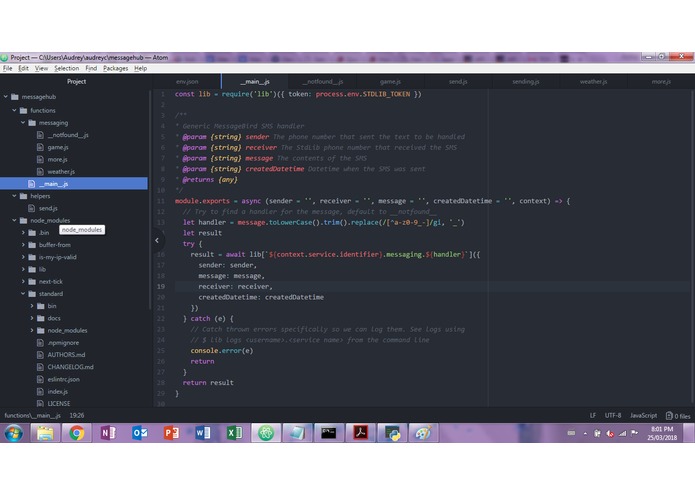Click the helpers folder icon

coord(23,196)
